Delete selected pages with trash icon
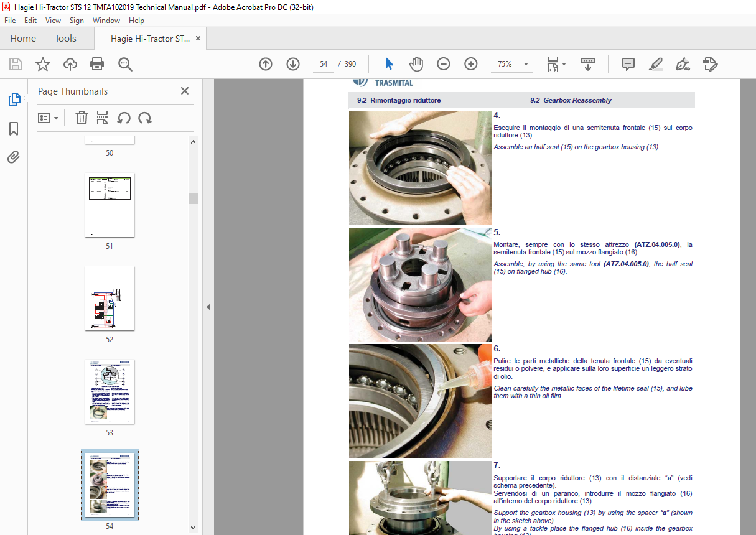 (x=82, y=118)
